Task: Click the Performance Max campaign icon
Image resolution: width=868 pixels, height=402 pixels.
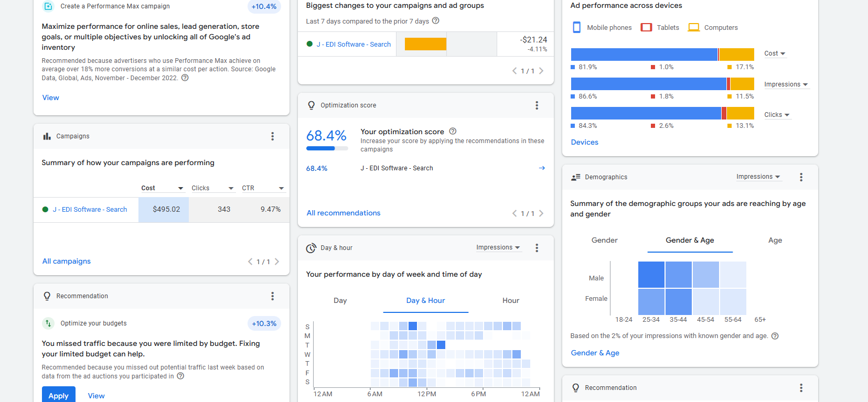Action: 48,6
